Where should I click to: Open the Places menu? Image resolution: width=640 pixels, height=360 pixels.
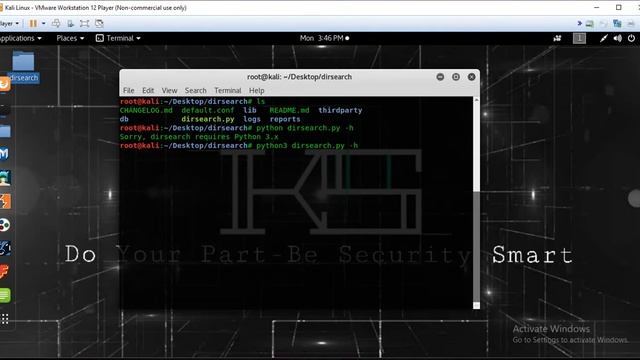click(70, 38)
